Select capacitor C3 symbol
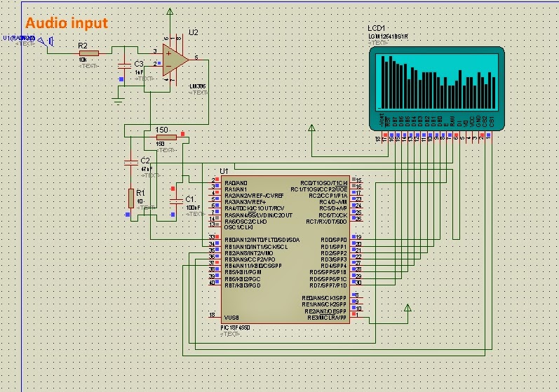This screenshot has height=392, width=559. (x=124, y=66)
